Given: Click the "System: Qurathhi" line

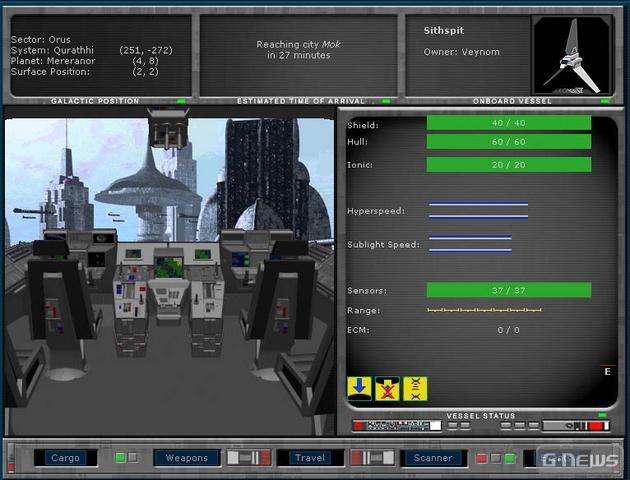Looking at the screenshot, I should tap(52, 50).
